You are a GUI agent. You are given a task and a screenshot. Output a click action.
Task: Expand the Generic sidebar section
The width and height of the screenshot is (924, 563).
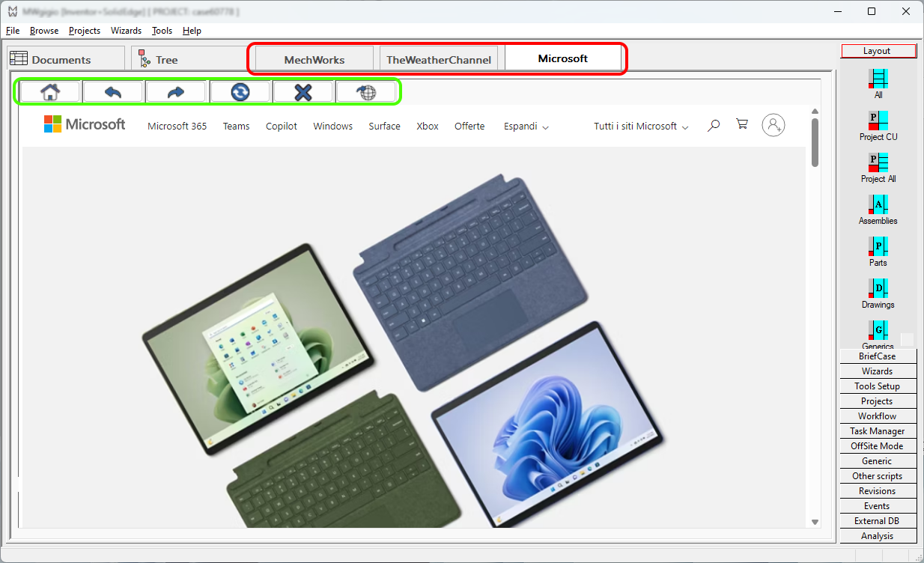click(x=878, y=461)
